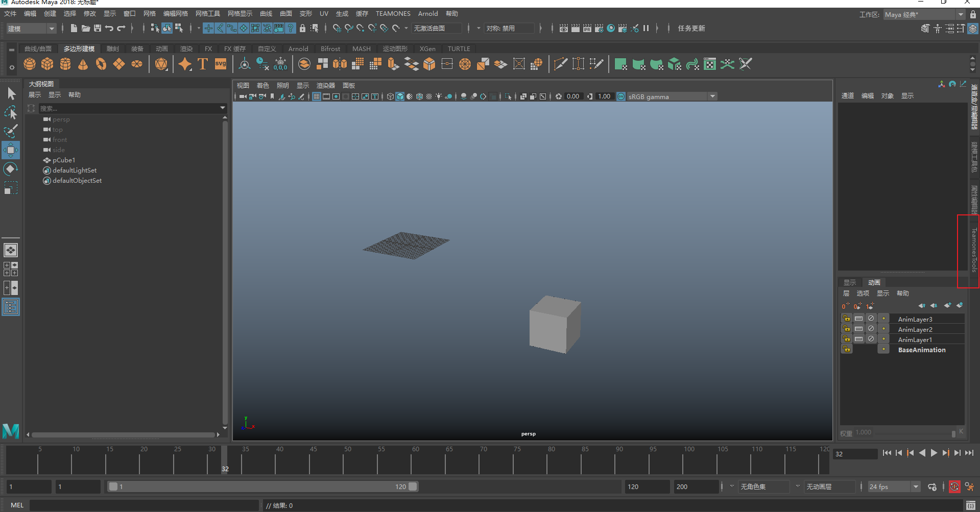Click the playback range slider bar
Viewport: 980px width, 512px height.
263,487
